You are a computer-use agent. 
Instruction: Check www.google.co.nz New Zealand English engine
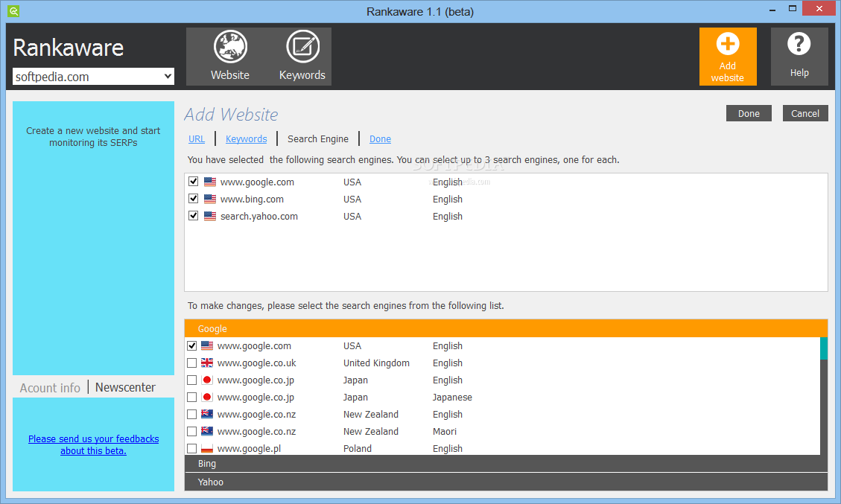point(191,415)
